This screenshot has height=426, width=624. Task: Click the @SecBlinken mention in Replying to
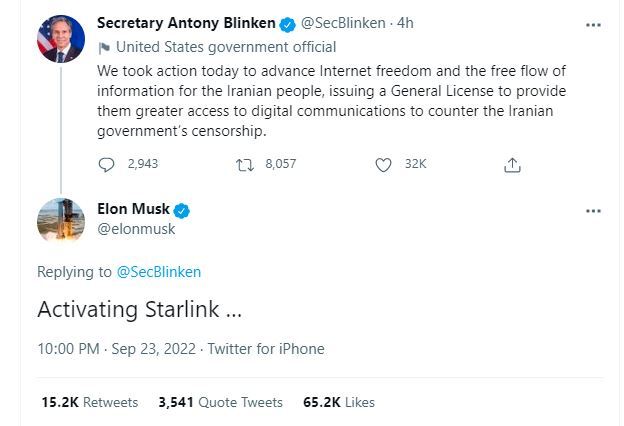(159, 272)
